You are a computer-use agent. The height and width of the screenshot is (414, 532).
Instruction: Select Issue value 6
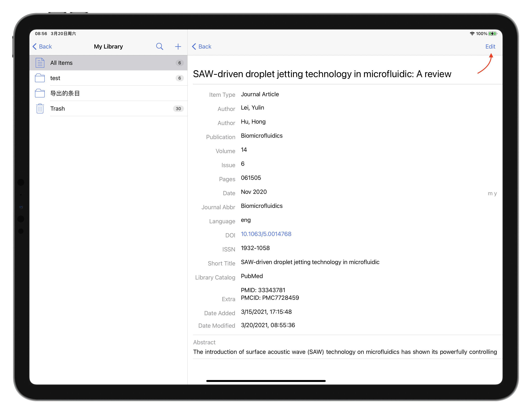(243, 164)
